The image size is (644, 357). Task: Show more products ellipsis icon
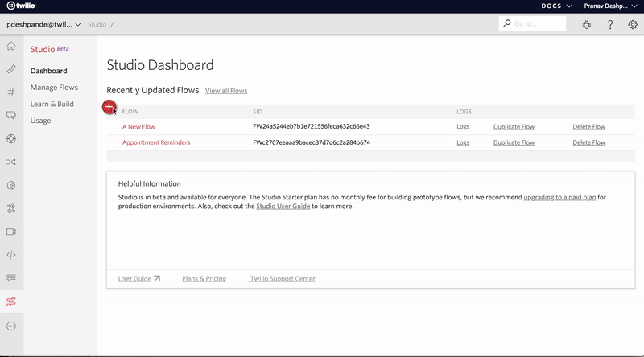pos(11,326)
